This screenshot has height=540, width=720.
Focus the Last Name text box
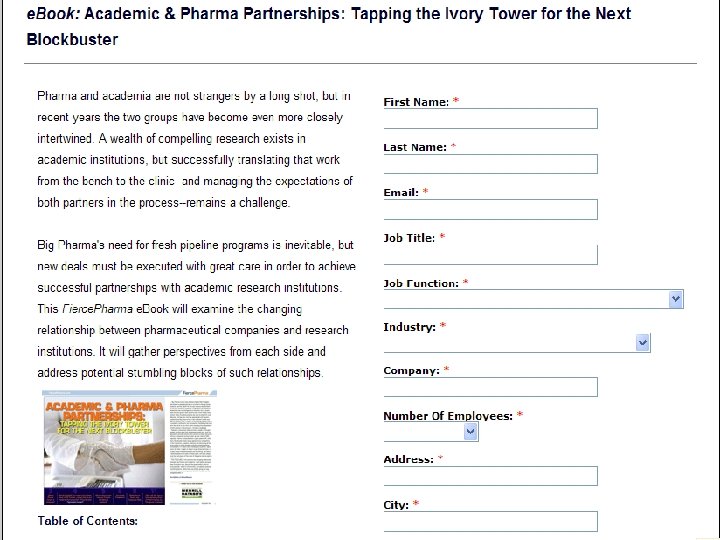(490, 164)
